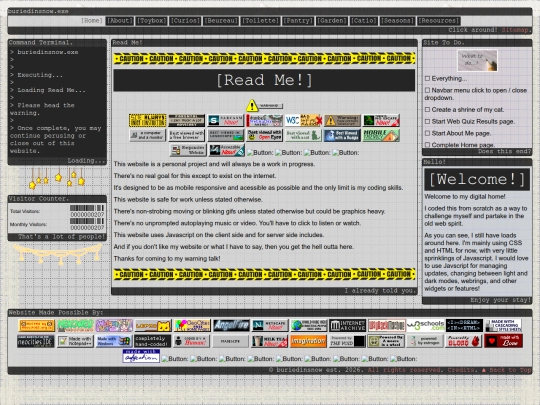Click 'a computer and a monitor' badge
The height and width of the screenshot is (405, 540).
(x=147, y=135)
